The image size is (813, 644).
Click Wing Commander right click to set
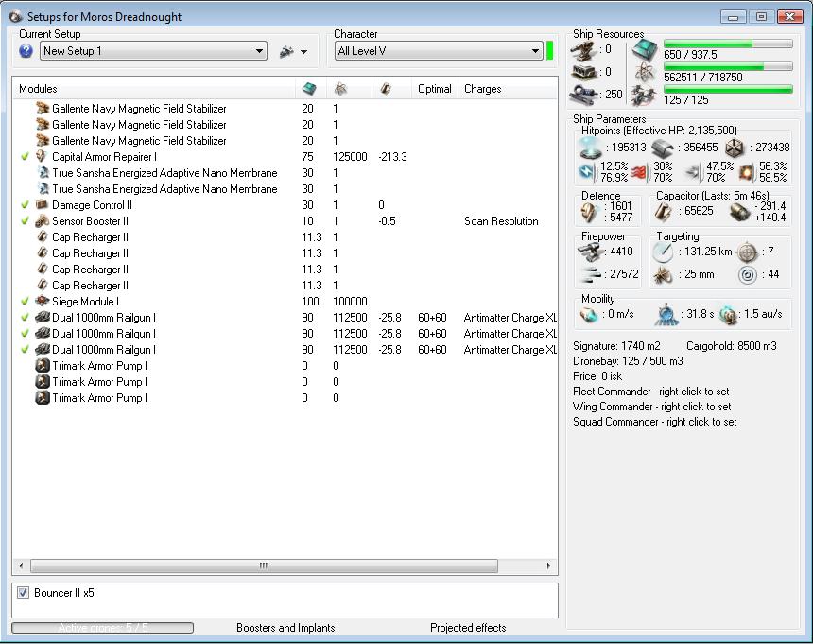651,407
